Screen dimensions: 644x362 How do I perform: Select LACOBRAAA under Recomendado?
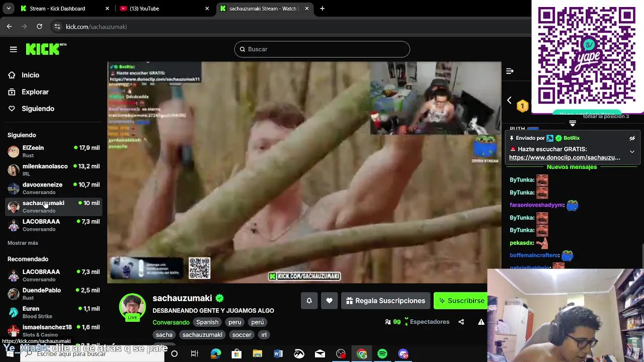pyautogui.click(x=54, y=276)
